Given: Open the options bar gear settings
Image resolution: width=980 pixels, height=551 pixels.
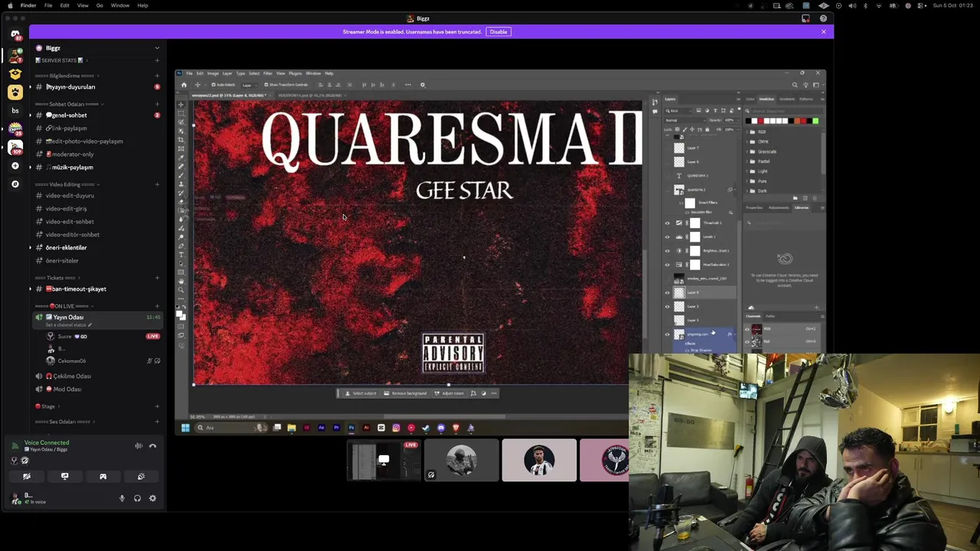Looking at the screenshot, I should (423, 85).
